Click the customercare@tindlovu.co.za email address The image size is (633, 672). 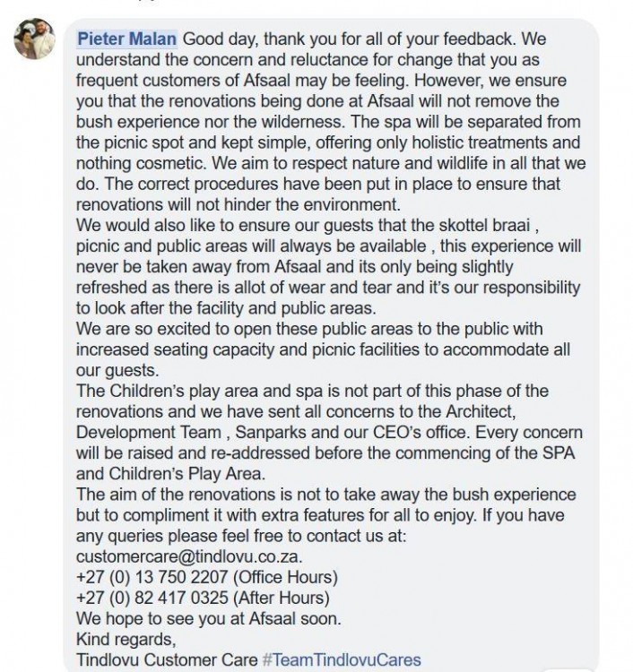188,556
